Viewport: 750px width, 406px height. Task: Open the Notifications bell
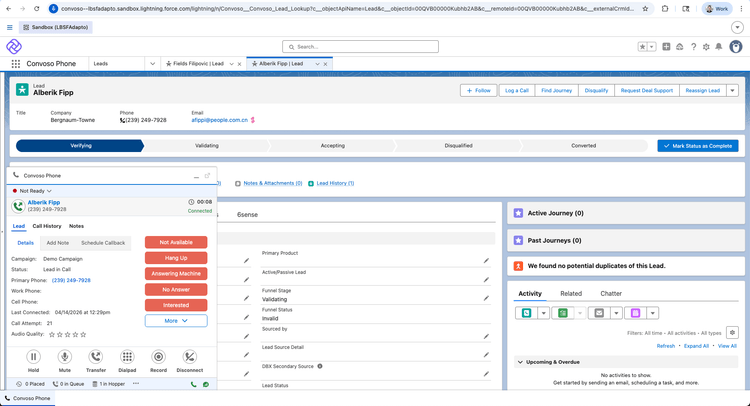pyautogui.click(x=718, y=46)
